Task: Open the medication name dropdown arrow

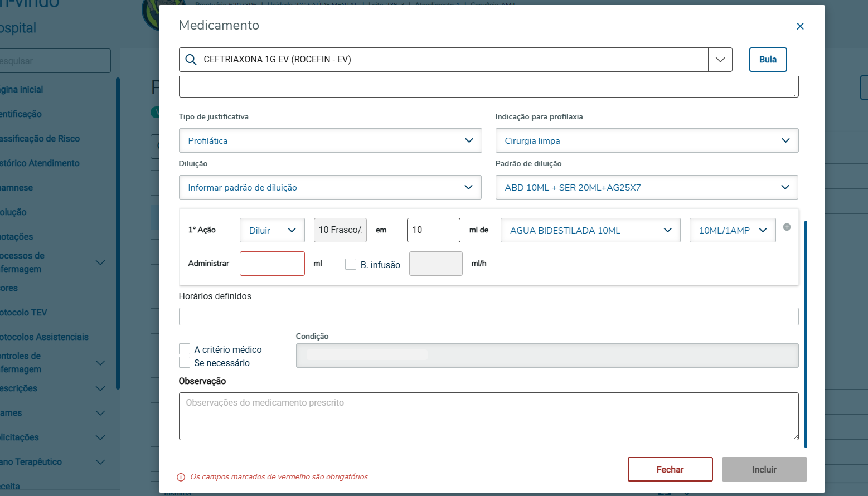Action: 720,60
